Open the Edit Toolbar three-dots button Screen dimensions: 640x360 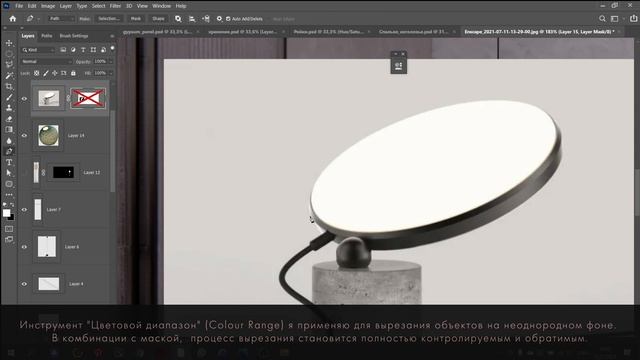[x=9, y=195]
